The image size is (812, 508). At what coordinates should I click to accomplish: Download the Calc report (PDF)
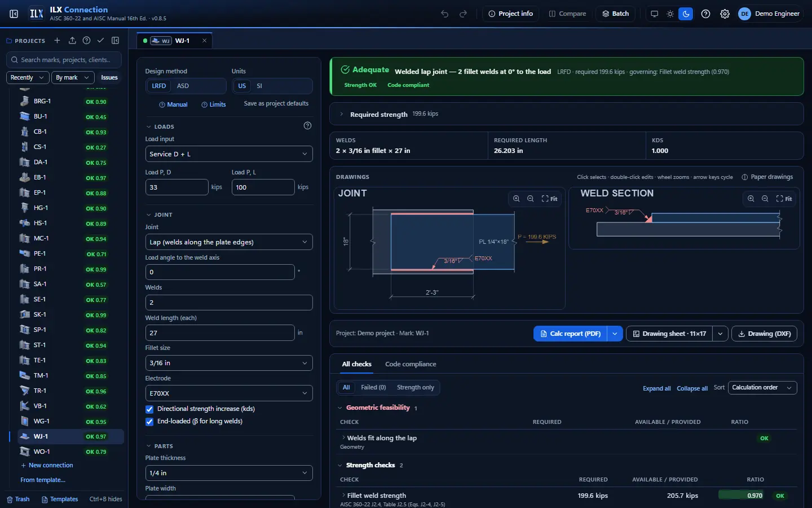click(x=571, y=334)
